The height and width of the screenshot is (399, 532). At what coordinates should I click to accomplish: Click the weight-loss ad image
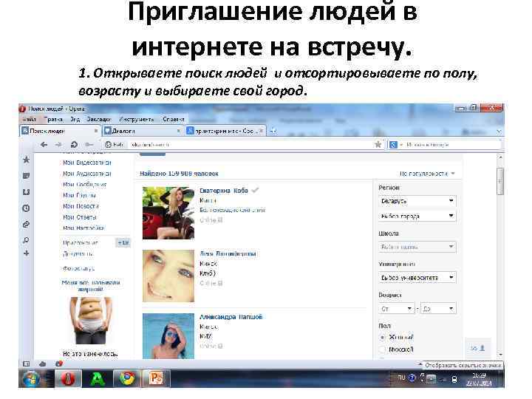point(90,321)
